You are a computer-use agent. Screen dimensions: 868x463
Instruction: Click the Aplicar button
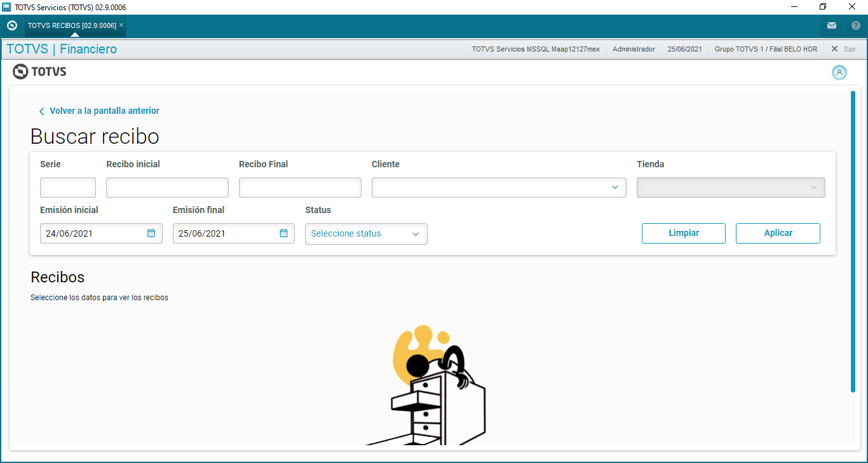click(778, 233)
